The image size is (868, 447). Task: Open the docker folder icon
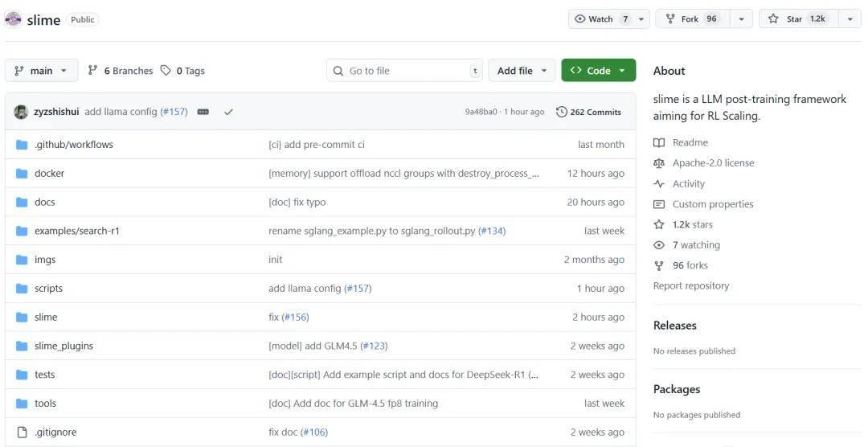coord(22,174)
